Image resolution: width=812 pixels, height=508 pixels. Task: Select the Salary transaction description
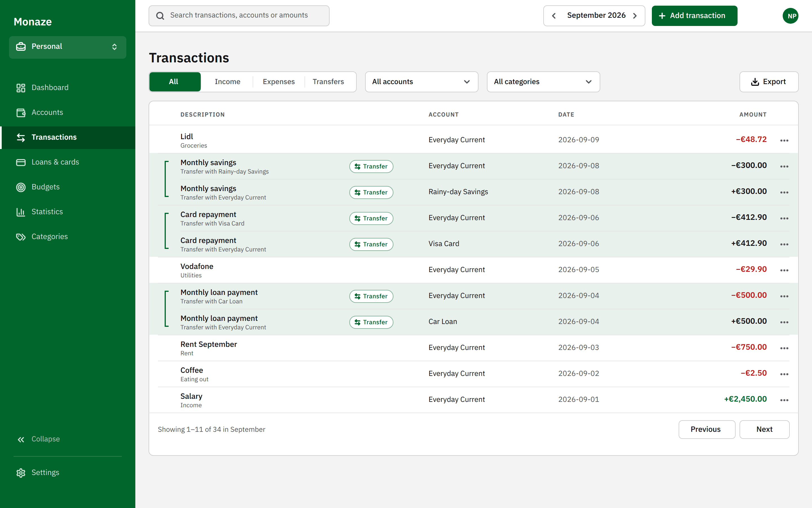pyautogui.click(x=191, y=396)
